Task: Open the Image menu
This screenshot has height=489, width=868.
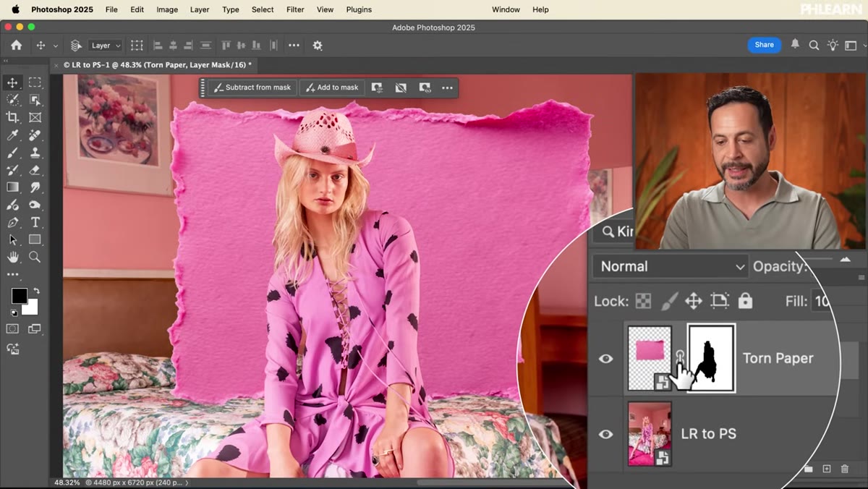Action: 167,9
